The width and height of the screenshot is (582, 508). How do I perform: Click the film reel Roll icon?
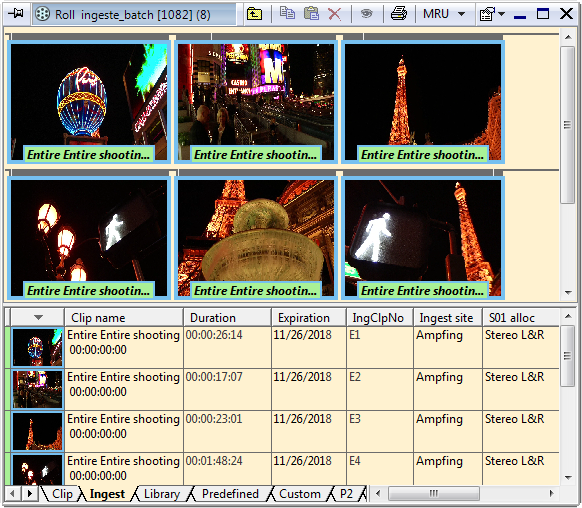tap(43, 14)
